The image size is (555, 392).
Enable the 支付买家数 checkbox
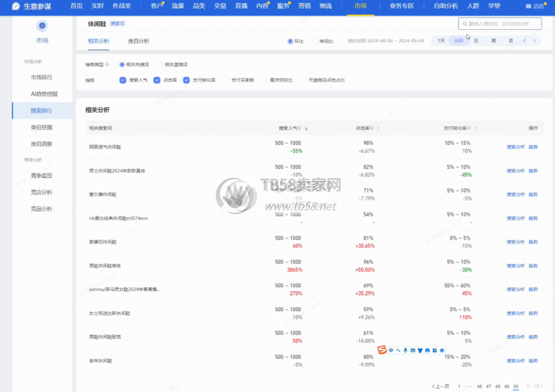click(x=225, y=80)
